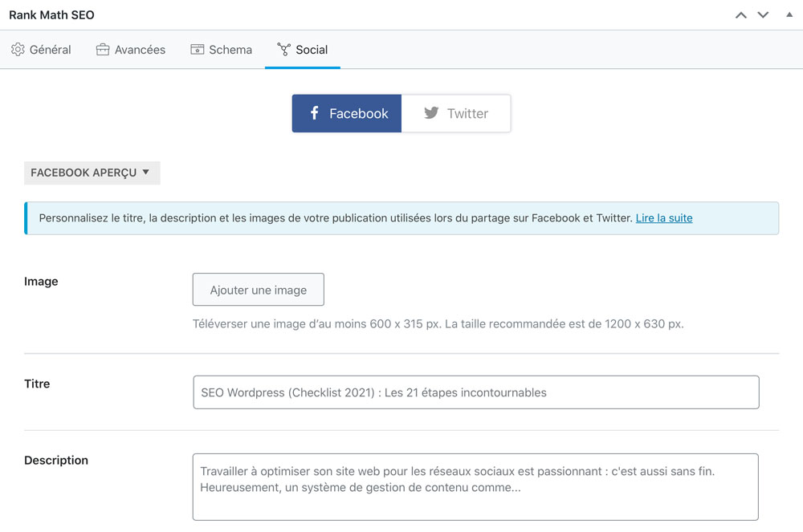Switch to the Facebook social sub-tab
This screenshot has height=532, width=803.
pos(347,114)
